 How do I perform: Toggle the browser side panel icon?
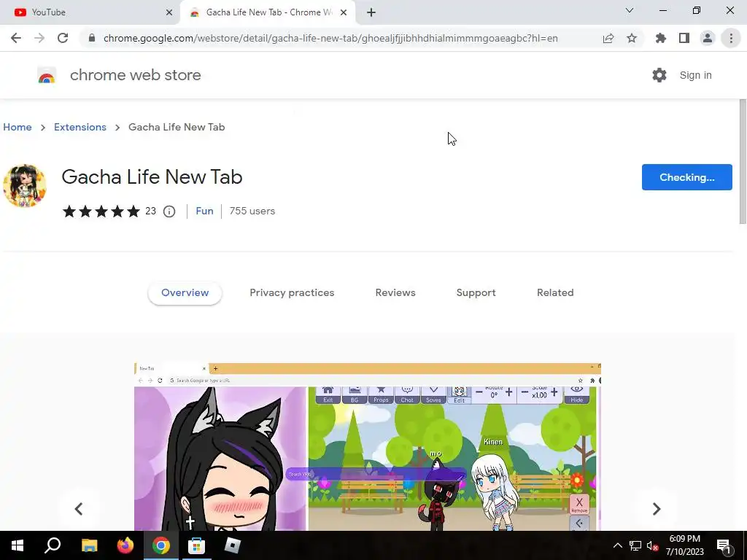click(x=684, y=38)
